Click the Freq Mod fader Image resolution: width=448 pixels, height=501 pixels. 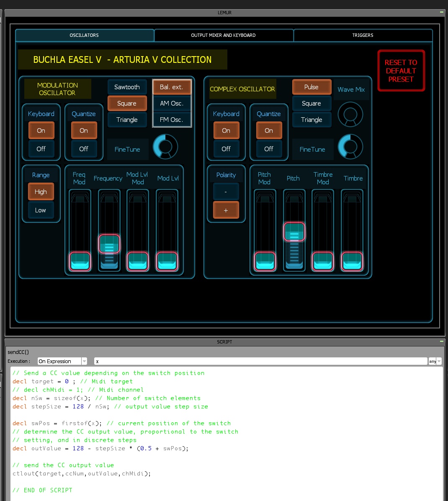point(80,230)
